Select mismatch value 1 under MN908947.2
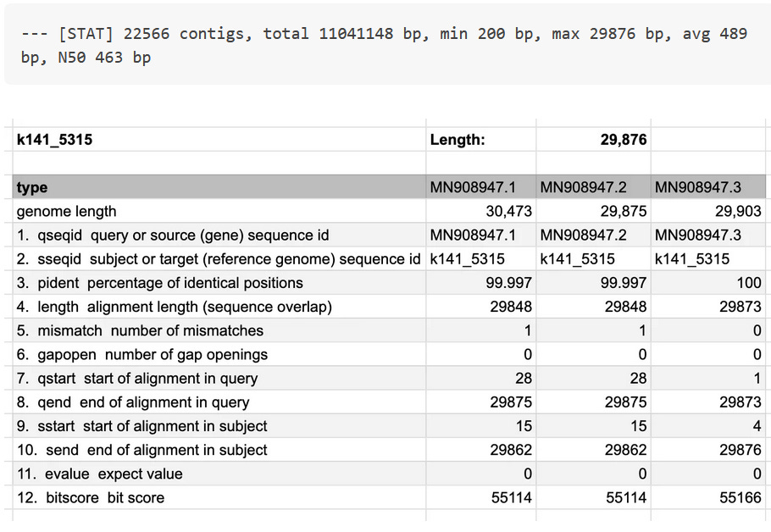The image size is (771, 532). [593, 330]
